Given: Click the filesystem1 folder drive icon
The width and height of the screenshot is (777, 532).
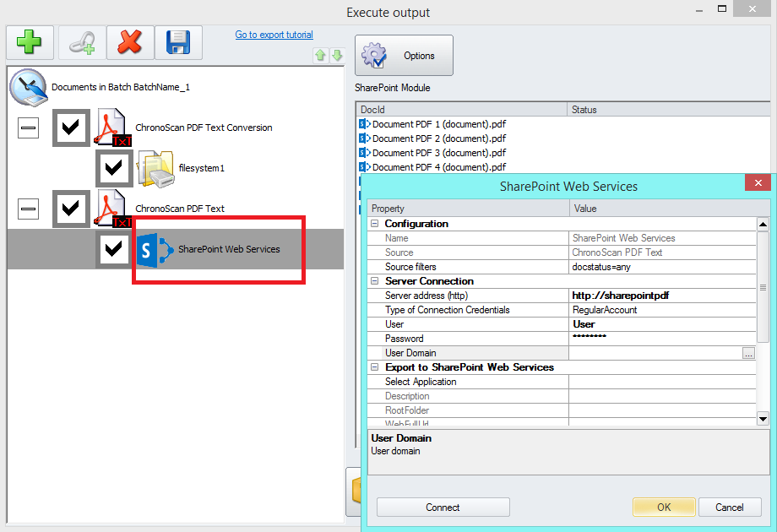Looking at the screenshot, I should click(156, 168).
